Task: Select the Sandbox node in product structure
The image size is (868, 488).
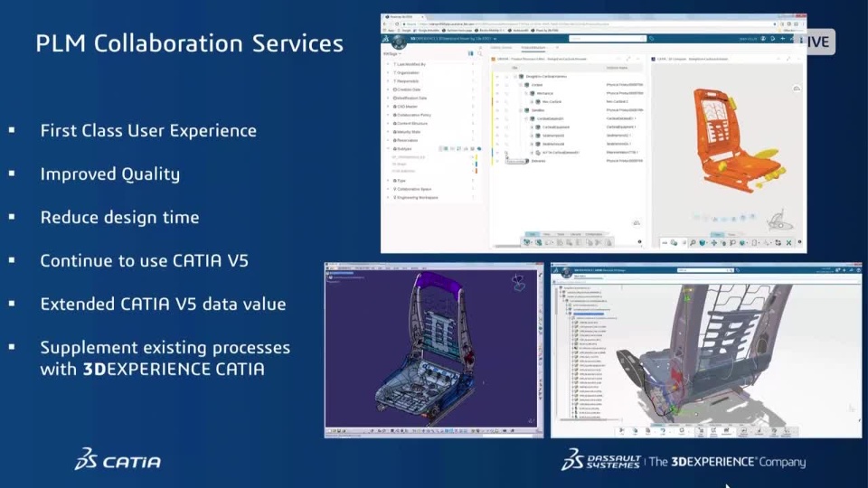Action: 538,110
